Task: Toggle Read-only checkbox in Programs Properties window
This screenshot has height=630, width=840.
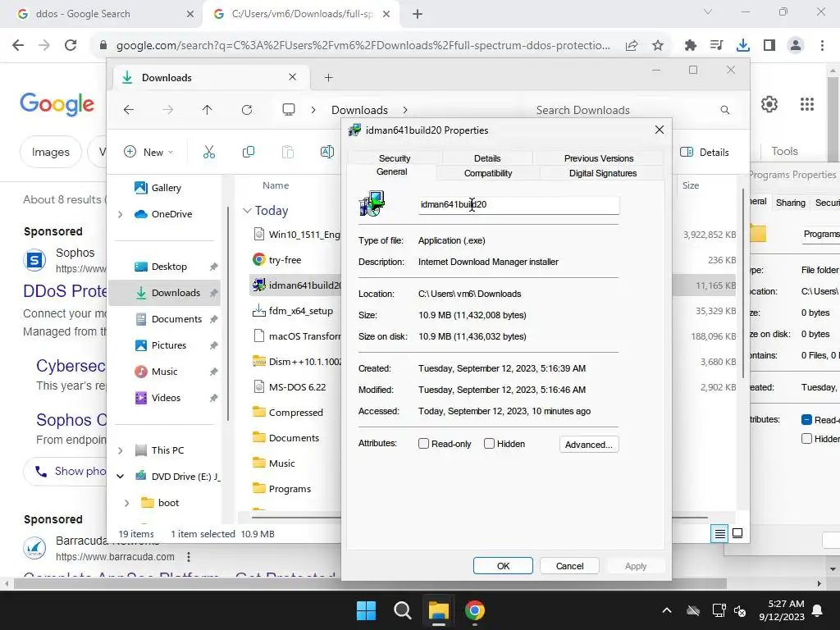Action: point(807,419)
